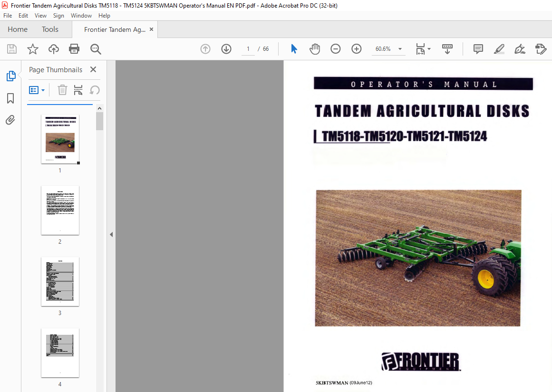Delete selected page trash icon

tap(62, 90)
